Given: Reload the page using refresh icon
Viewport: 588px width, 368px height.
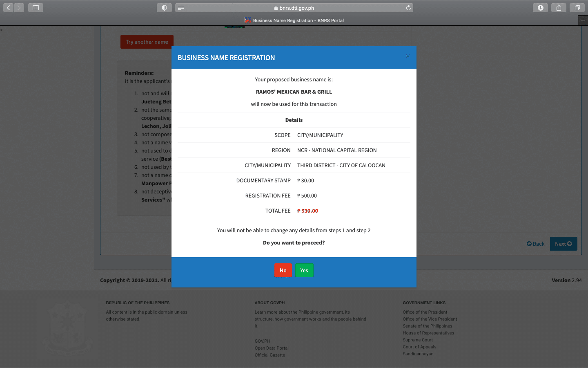Looking at the screenshot, I should click(408, 8).
